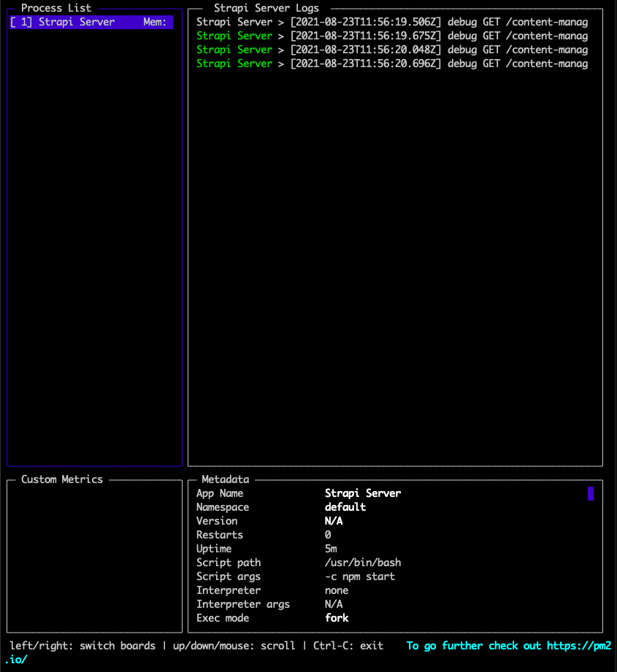Click the Custom Metrics panel title
Screen dimensions: 617x672
pos(62,479)
